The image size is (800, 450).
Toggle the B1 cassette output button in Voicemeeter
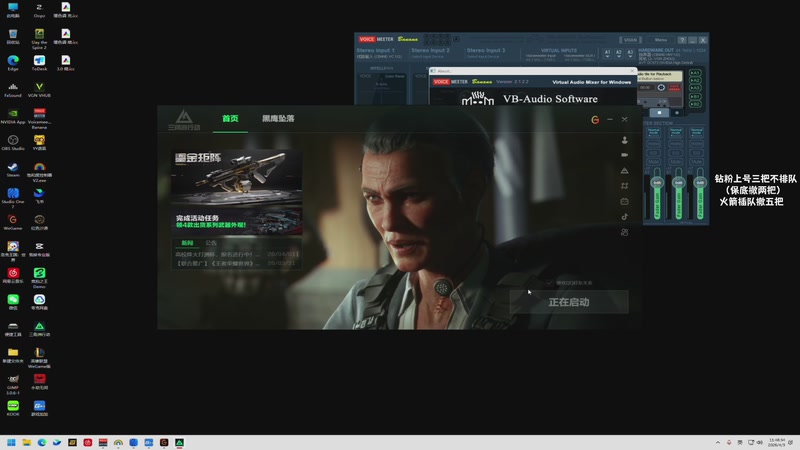coord(695,96)
